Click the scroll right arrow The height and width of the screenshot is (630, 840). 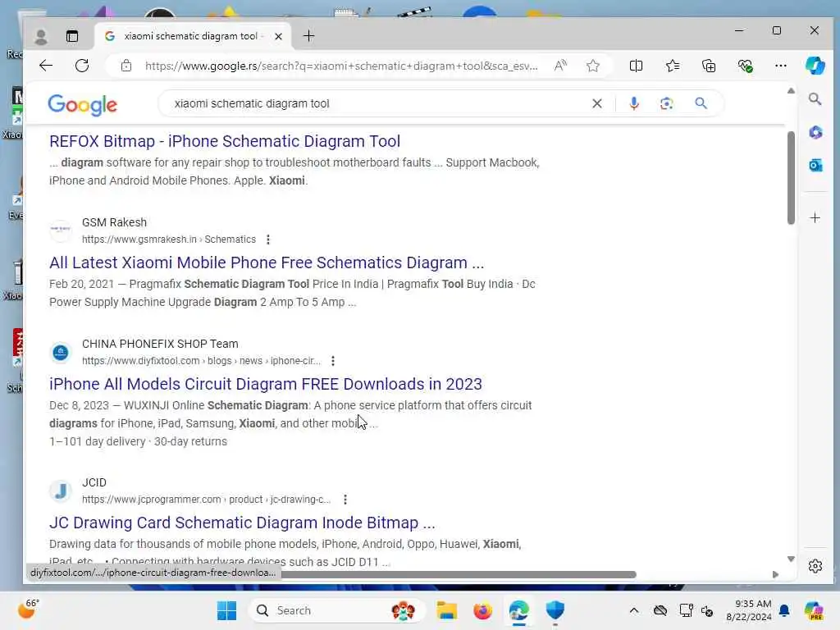(x=775, y=574)
